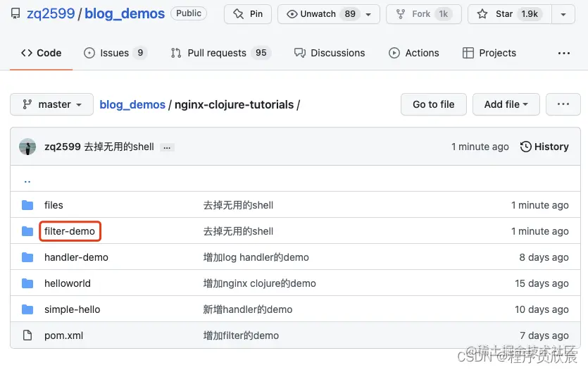Click the repository icon beside zq2599
This screenshot has height=370, width=588.
point(15,14)
